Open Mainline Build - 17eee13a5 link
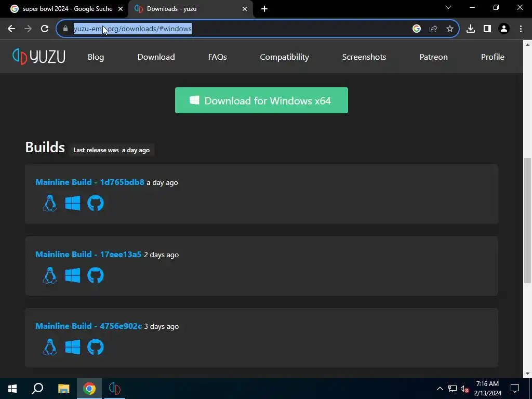Viewport: 532px width, 399px height. pyautogui.click(x=88, y=255)
